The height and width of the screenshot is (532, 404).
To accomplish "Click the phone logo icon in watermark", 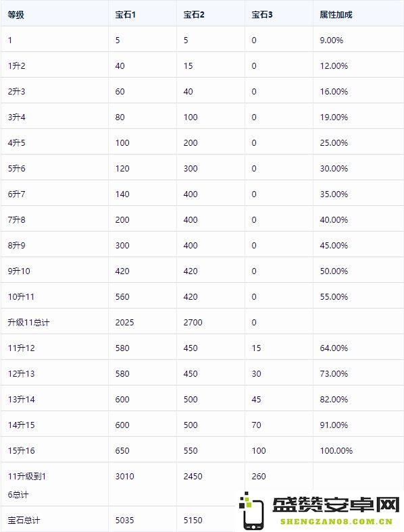I will [251, 511].
